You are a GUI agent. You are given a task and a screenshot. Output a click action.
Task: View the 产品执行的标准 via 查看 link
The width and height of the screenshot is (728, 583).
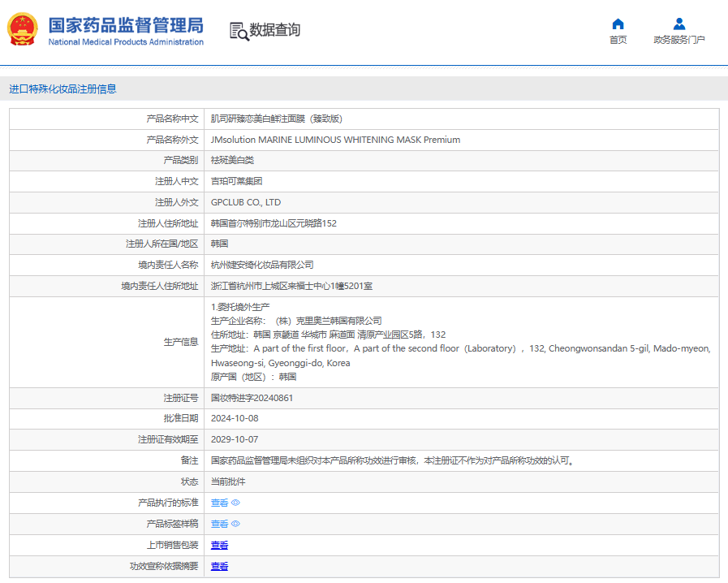219,503
